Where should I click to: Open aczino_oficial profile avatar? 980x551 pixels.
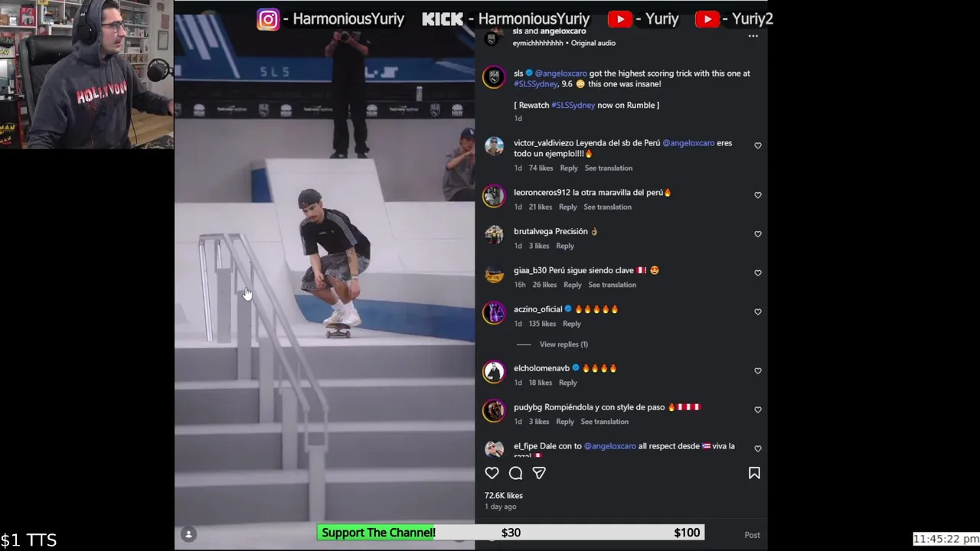[x=494, y=313]
